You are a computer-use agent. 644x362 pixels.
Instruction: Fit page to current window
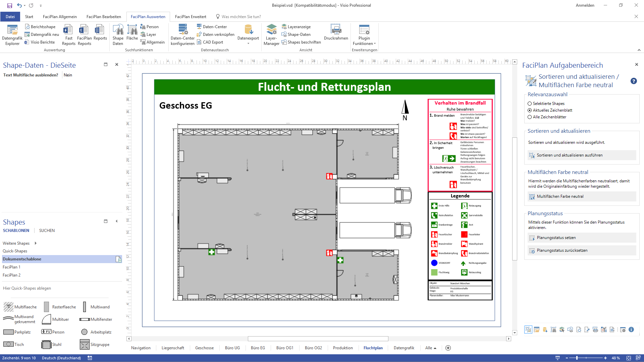point(629,358)
